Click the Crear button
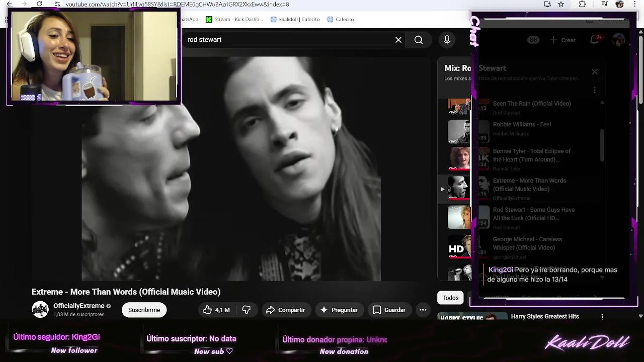This screenshot has height=362, width=644. (562, 40)
